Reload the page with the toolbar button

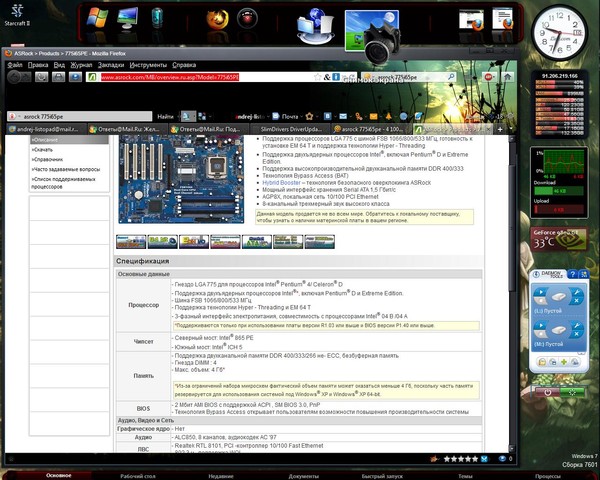[x=41, y=77]
